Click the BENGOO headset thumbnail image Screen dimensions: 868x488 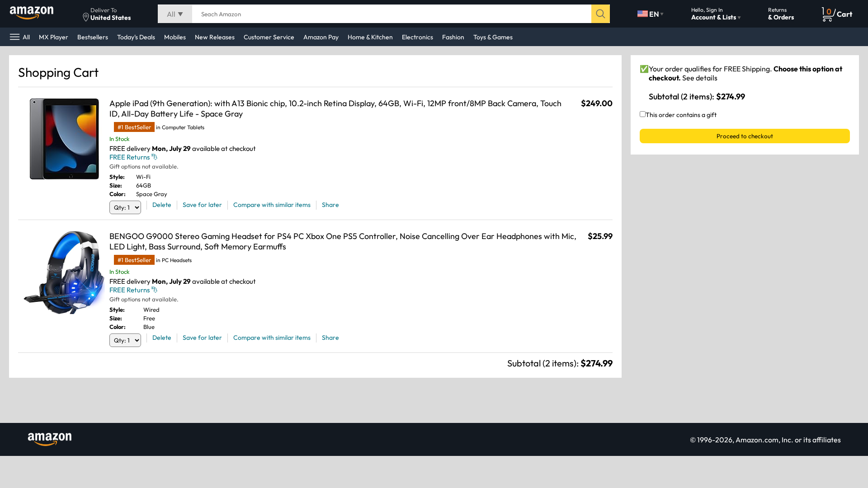coord(64,272)
